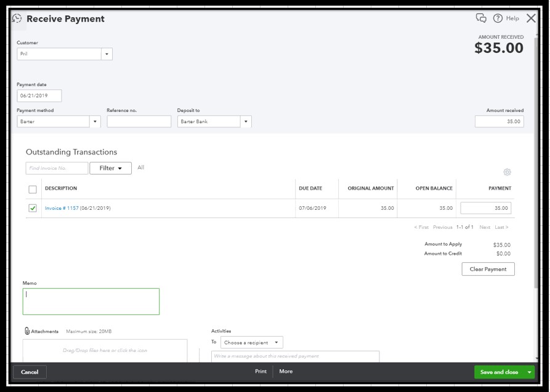Uncheck the Invoice # 1157 checkbox
Screen dimensions: 550x392
pos(33,208)
